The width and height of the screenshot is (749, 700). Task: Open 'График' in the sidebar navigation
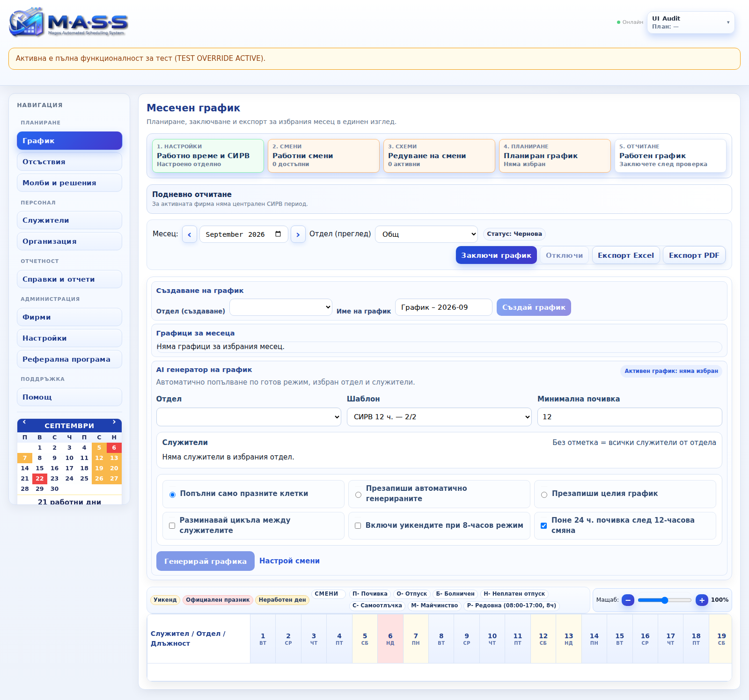coord(69,141)
